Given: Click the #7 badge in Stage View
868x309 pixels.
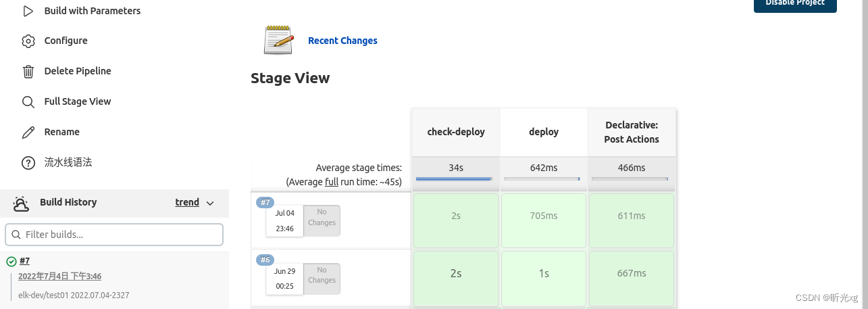Looking at the screenshot, I should click(x=265, y=202).
